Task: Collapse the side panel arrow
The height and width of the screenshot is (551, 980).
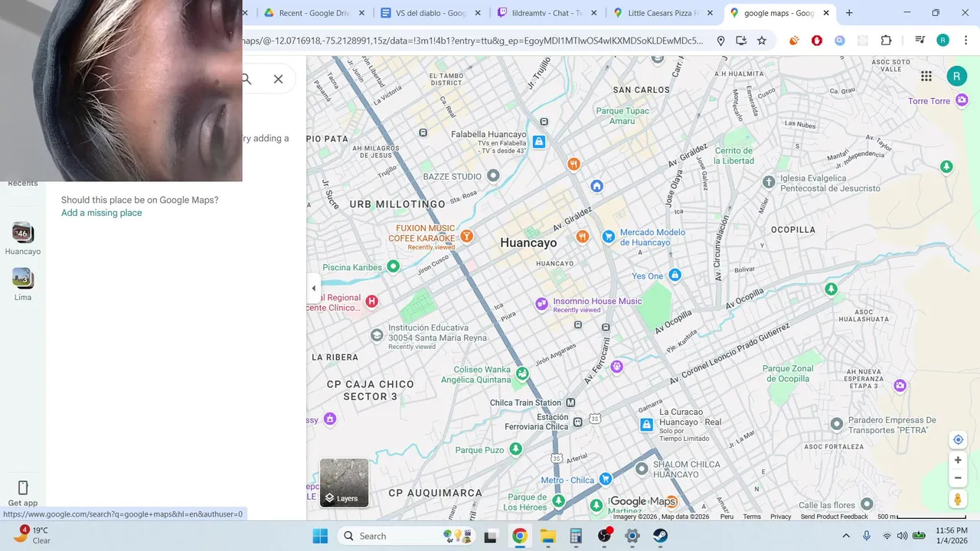Action: 313,289
